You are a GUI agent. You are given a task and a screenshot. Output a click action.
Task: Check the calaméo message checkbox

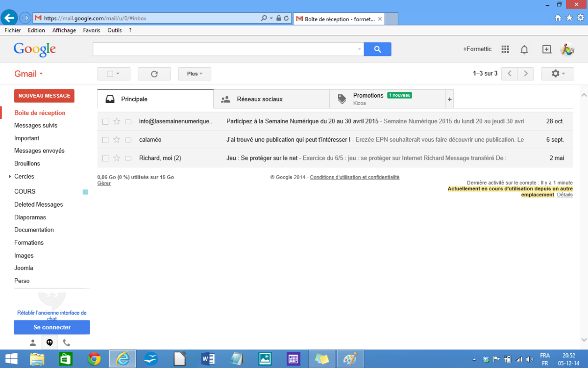point(105,140)
